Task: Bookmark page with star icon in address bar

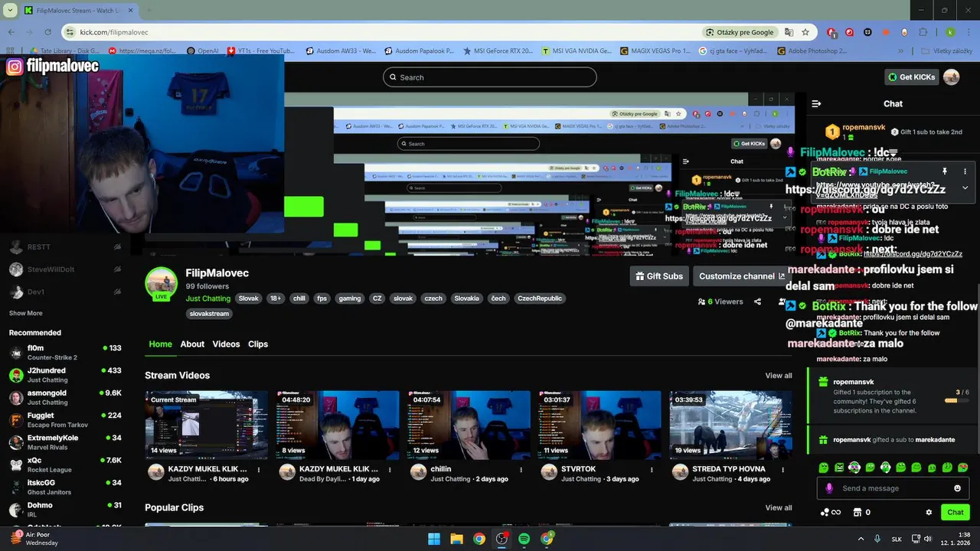Action: tap(805, 32)
